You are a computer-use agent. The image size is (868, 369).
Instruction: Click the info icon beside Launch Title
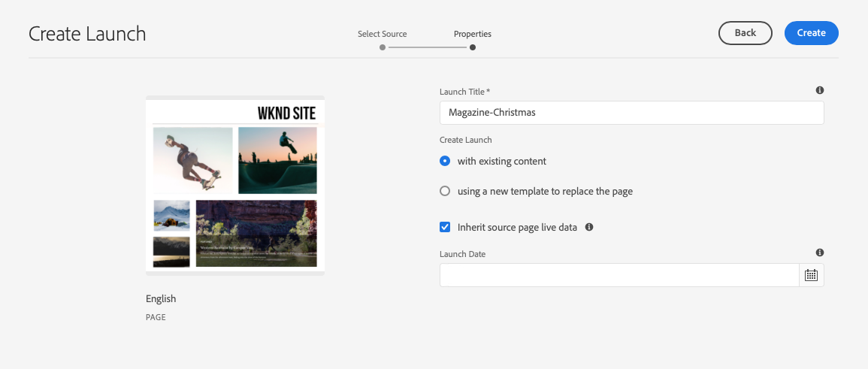coord(819,90)
